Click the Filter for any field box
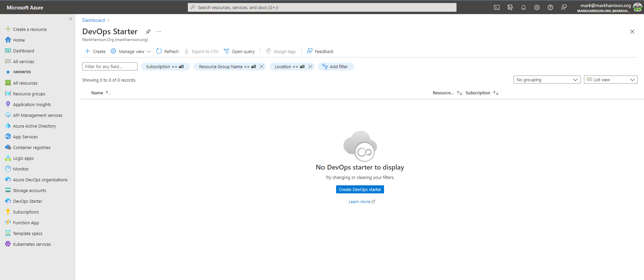The height and width of the screenshot is (280, 644). tap(110, 66)
